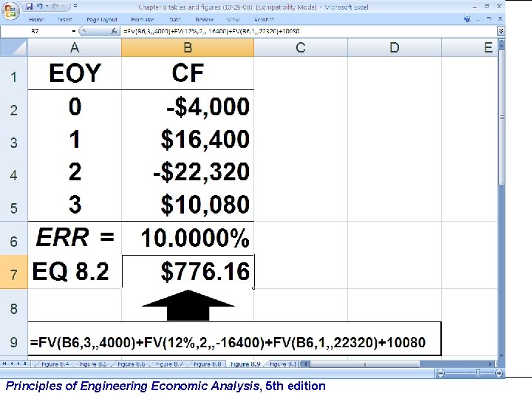Click inside the formula bar

click(x=308, y=31)
